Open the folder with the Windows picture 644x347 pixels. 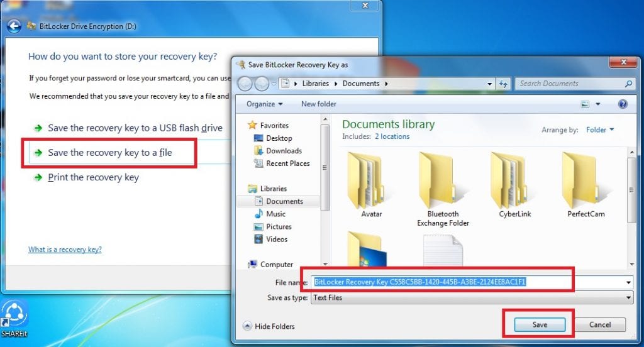click(x=367, y=250)
